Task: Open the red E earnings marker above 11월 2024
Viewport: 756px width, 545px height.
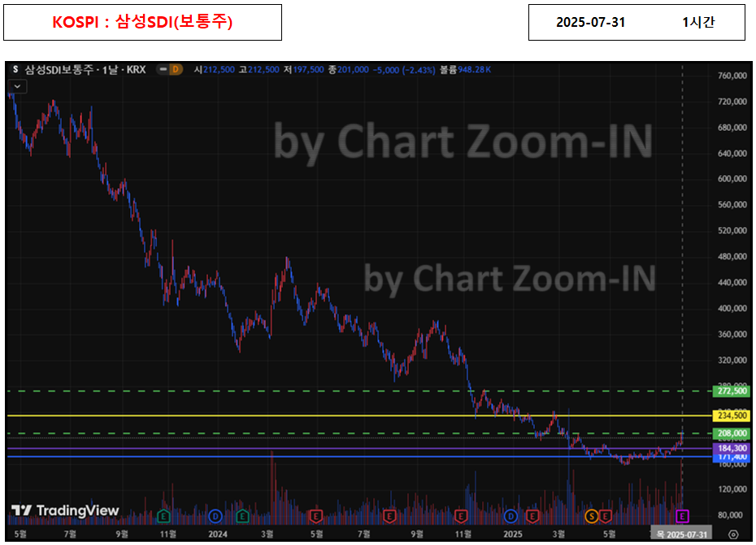Action: 461,517
